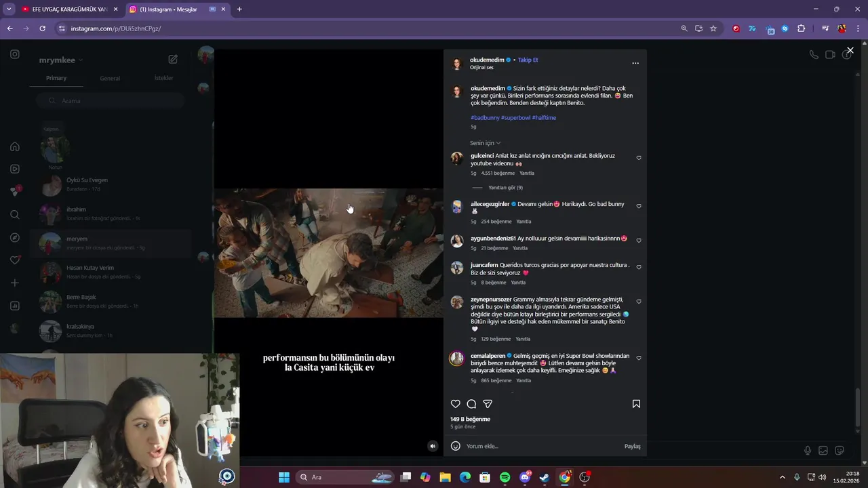Open okudemedim profile from the post header
868x488 pixels.
click(x=487, y=60)
